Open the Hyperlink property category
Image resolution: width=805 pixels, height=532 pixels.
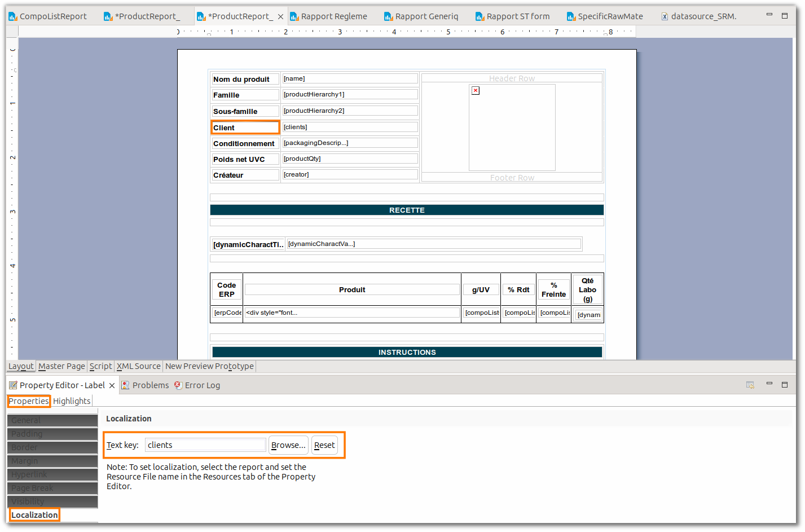pyautogui.click(x=52, y=474)
